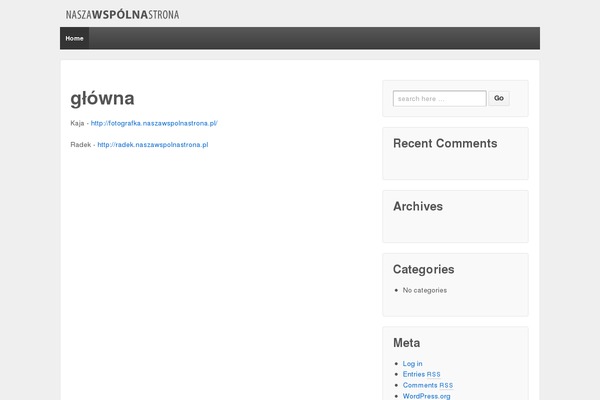Click the empty dark navigation bar area
Screen dimensions: 600x400
click(x=320, y=38)
